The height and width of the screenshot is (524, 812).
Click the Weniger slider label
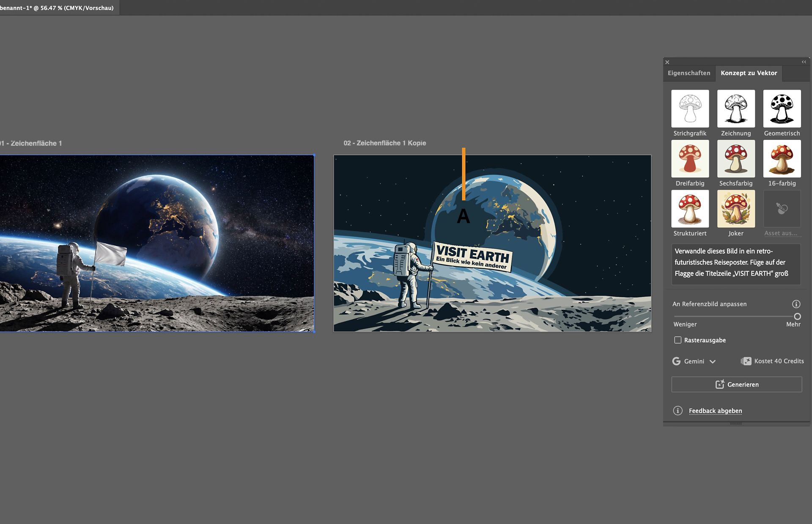[x=685, y=324]
